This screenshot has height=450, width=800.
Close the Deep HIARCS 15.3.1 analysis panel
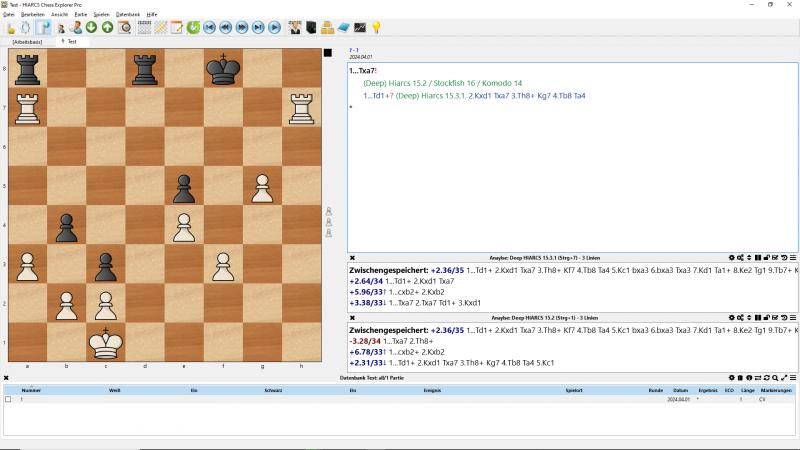pyautogui.click(x=353, y=258)
